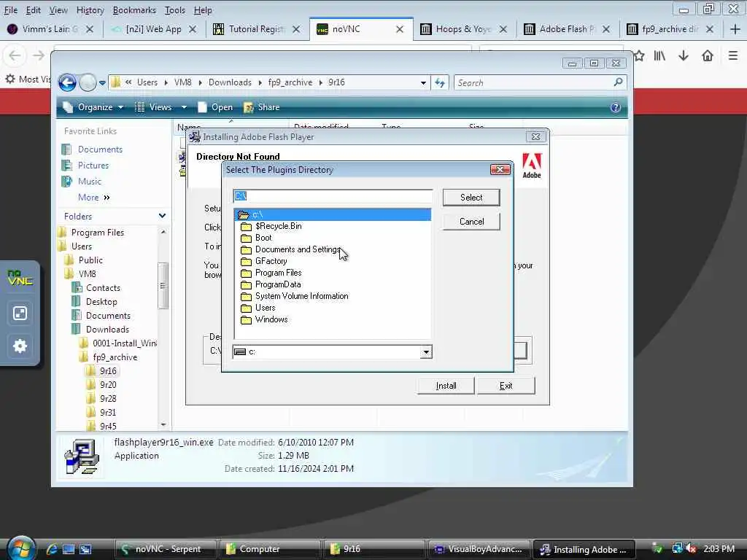
Task: Select the c:\ root entry in the list
Action: click(333, 215)
